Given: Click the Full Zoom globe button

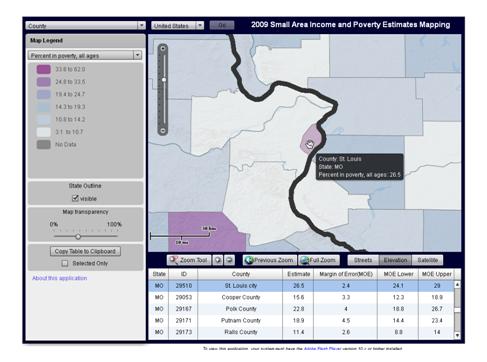Looking at the screenshot, I should pyautogui.click(x=319, y=260).
